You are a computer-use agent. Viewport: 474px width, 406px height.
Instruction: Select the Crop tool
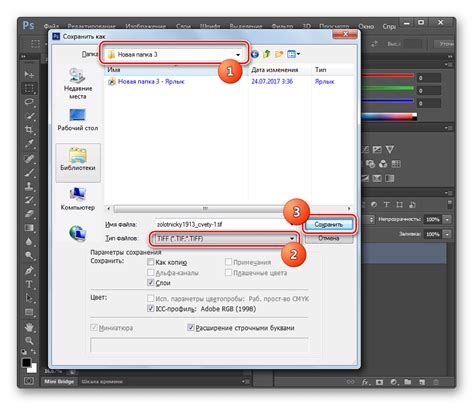point(29,129)
